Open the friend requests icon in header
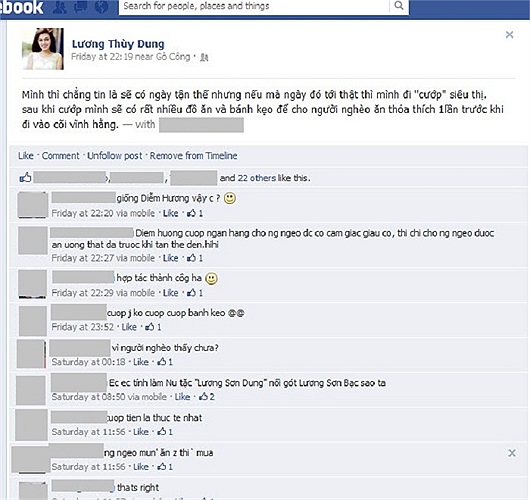This screenshot has width=530, height=500. (x=59, y=7)
